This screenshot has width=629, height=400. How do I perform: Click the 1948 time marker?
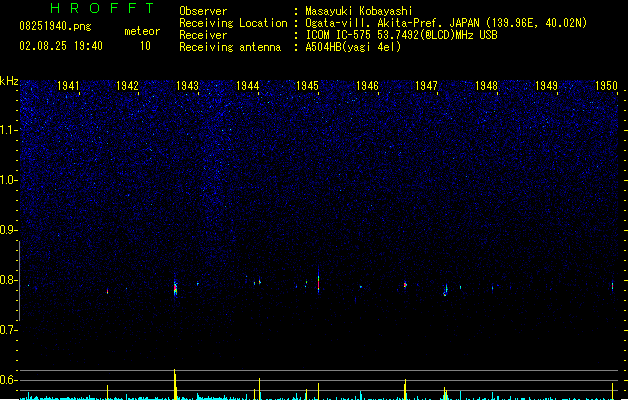[x=486, y=86]
